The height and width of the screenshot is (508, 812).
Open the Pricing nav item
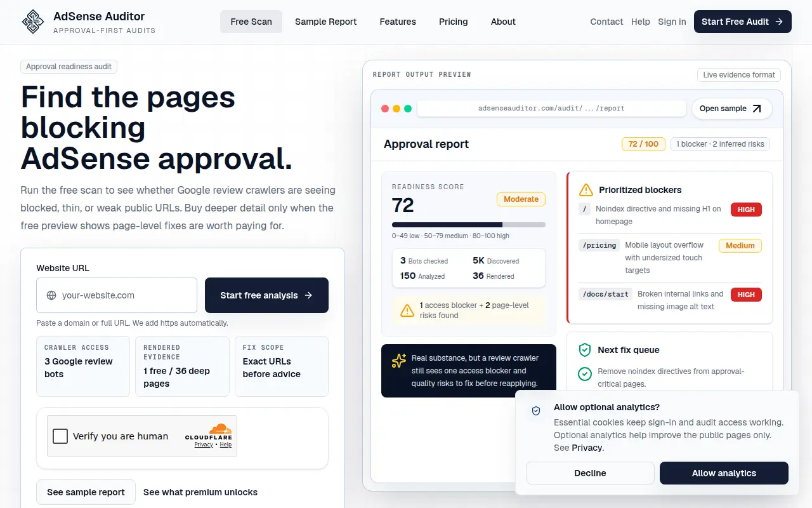click(454, 22)
